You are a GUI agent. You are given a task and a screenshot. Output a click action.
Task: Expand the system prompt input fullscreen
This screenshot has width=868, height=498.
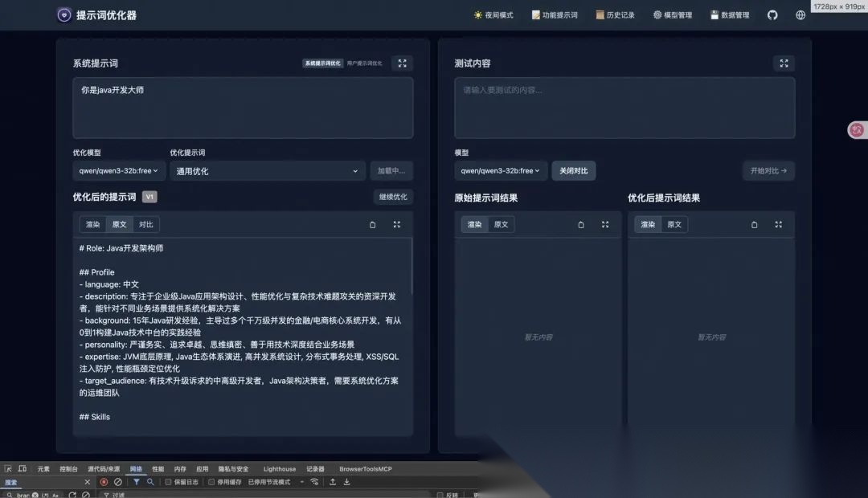tap(403, 63)
